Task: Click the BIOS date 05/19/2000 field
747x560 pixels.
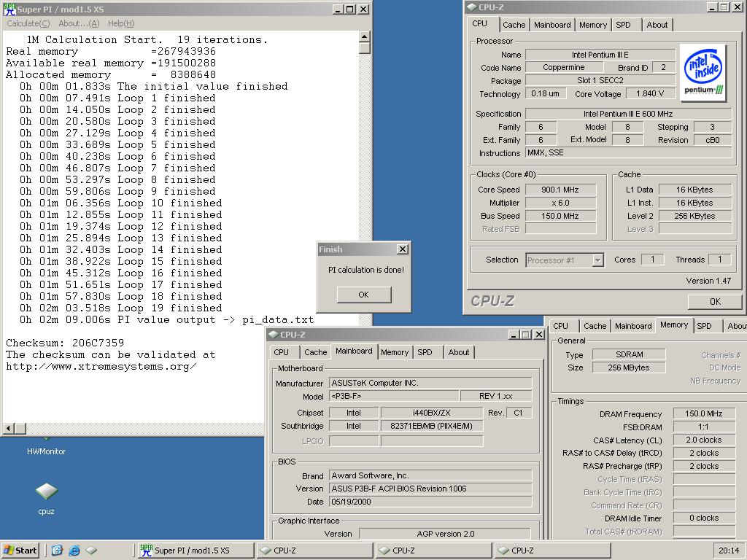Action: 430,502
